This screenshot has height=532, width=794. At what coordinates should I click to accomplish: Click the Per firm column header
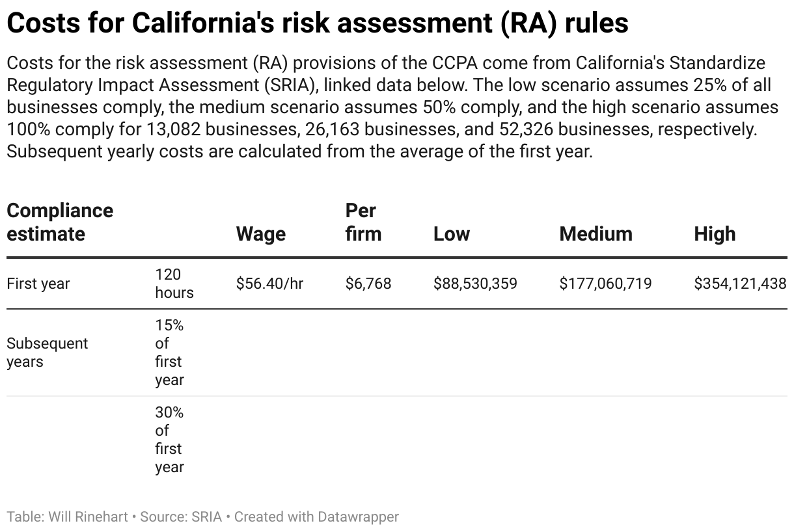(x=363, y=222)
